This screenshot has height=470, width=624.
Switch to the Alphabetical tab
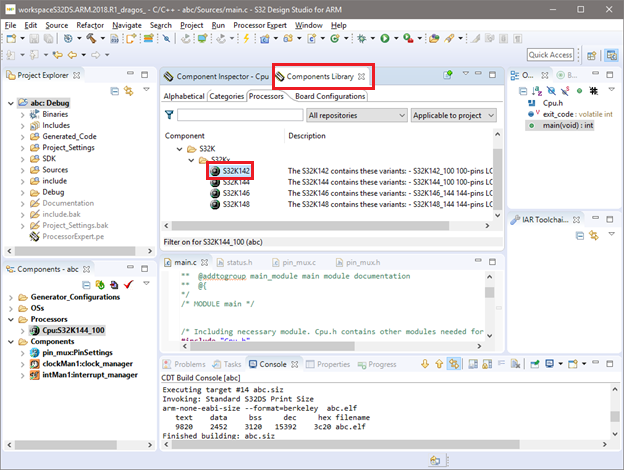pyautogui.click(x=184, y=96)
